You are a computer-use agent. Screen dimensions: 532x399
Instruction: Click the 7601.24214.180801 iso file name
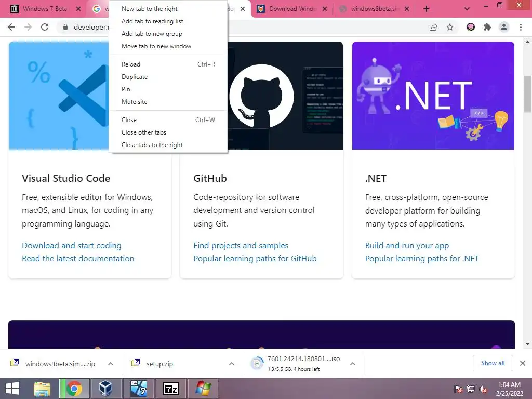[303, 358]
